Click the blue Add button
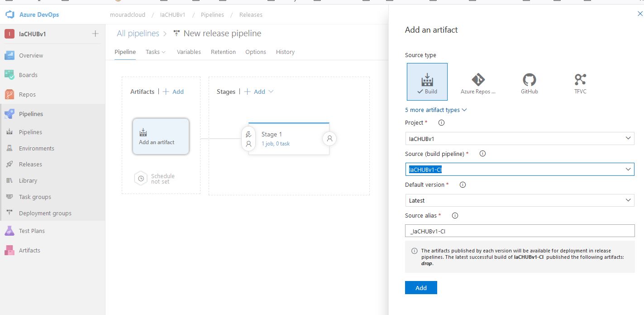This screenshot has width=644, height=315. point(420,287)
